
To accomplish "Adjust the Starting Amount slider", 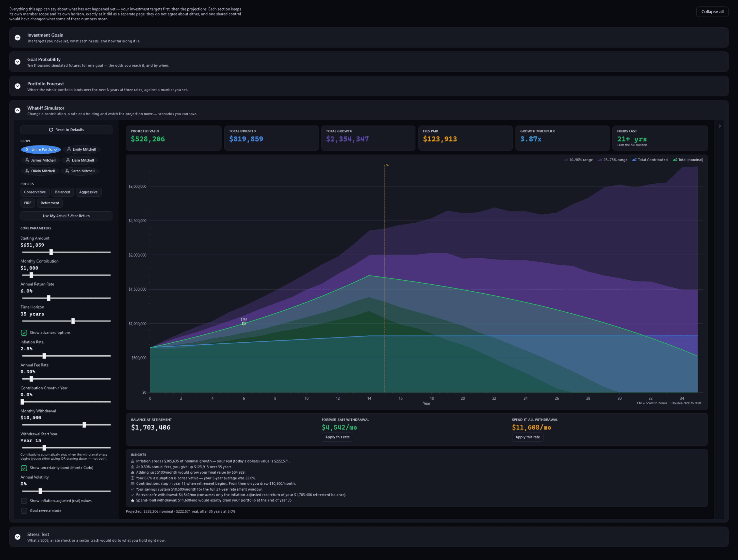I will [66, 252].
